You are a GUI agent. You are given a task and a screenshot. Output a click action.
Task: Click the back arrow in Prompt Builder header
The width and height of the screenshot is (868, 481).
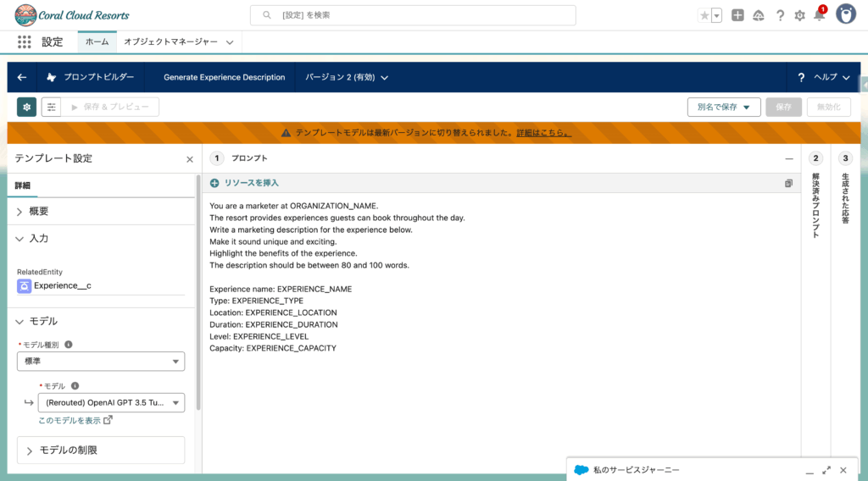tap(22, 77)
